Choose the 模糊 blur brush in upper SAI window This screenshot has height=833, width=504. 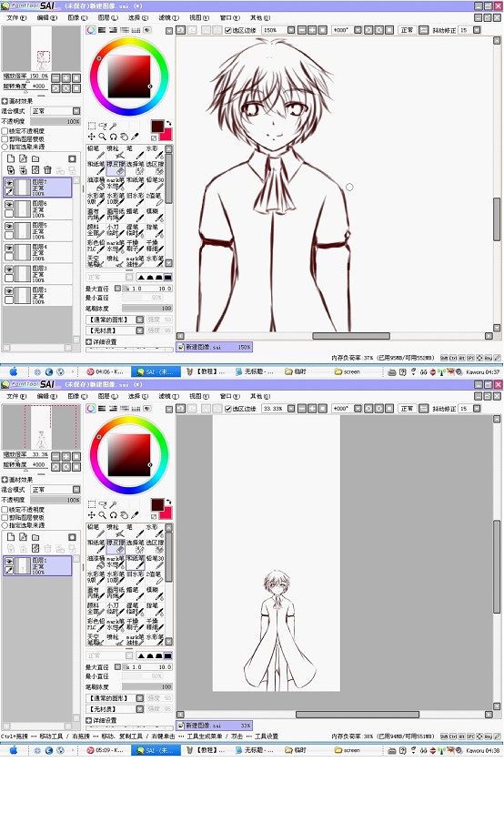[x=155, y=215]
